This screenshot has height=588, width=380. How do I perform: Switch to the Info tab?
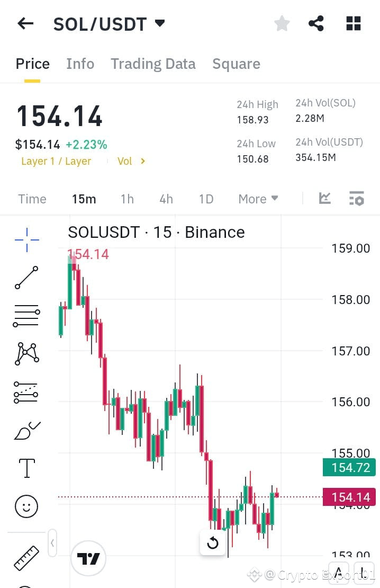click(x=80, y=64)
